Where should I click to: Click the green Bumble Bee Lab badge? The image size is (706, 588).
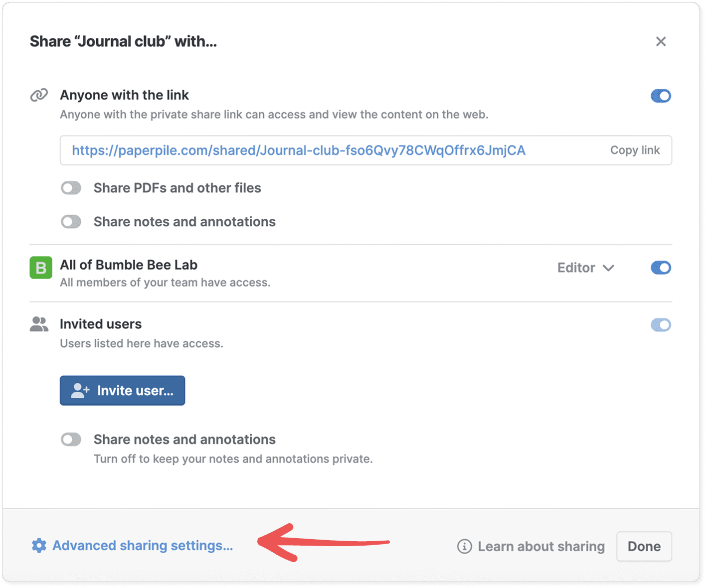click(x=41, y=268)
